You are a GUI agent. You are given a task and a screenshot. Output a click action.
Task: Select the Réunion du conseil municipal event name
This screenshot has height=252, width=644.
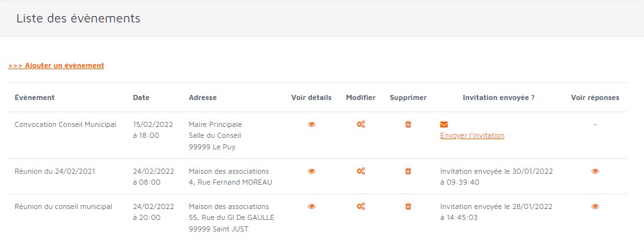point(63,206)
